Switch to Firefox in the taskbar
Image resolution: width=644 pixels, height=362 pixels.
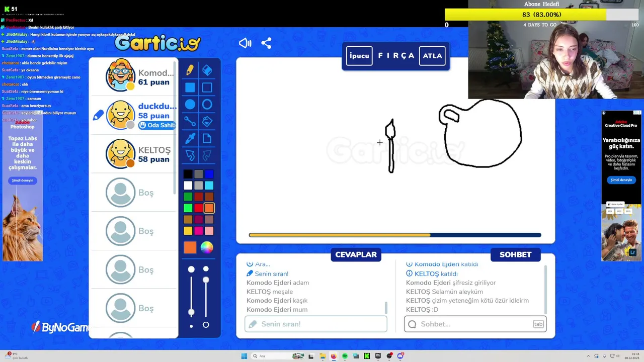[334, 356]
